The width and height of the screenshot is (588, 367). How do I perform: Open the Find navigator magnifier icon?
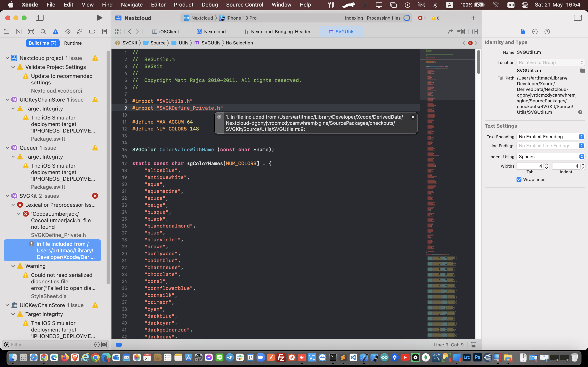pyautogui.click(x=43, y=32)
